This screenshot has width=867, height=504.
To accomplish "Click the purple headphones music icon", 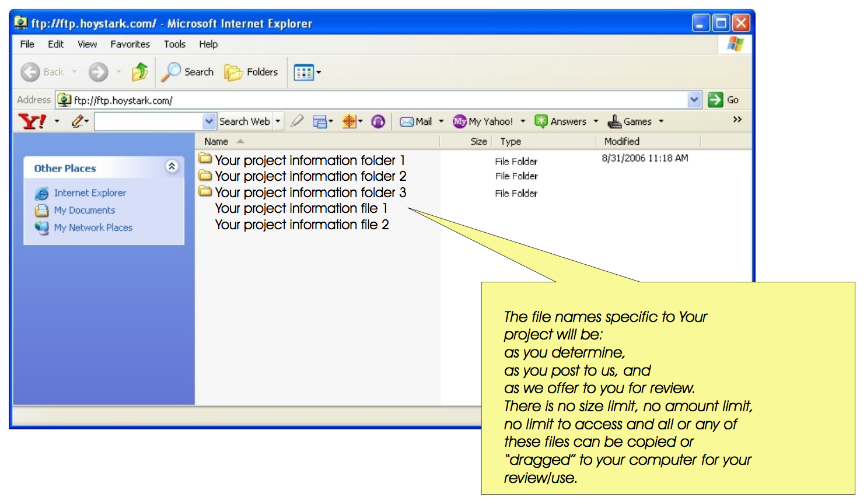I will coord(378,121).
